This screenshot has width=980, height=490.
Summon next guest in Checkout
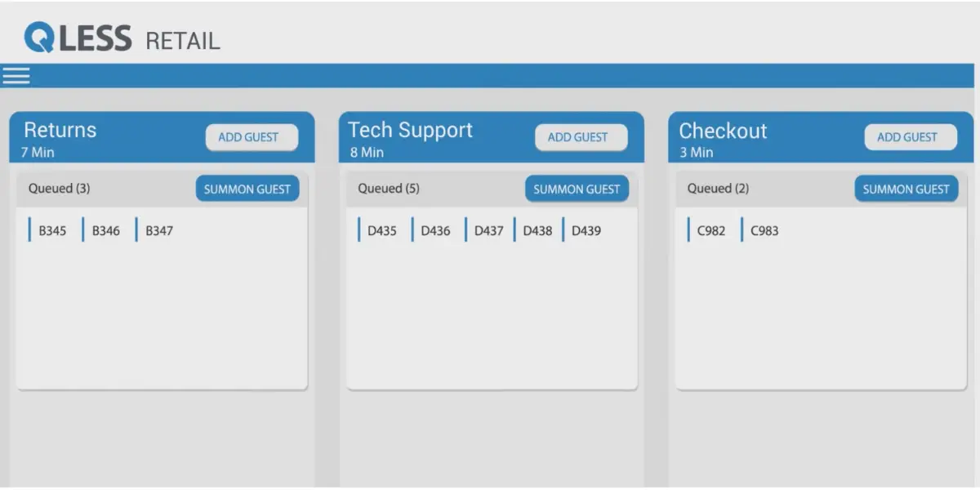(906, 189)
